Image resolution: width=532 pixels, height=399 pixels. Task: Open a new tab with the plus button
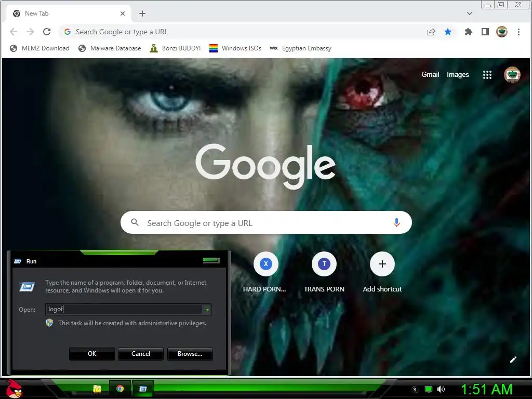[142, 14]
